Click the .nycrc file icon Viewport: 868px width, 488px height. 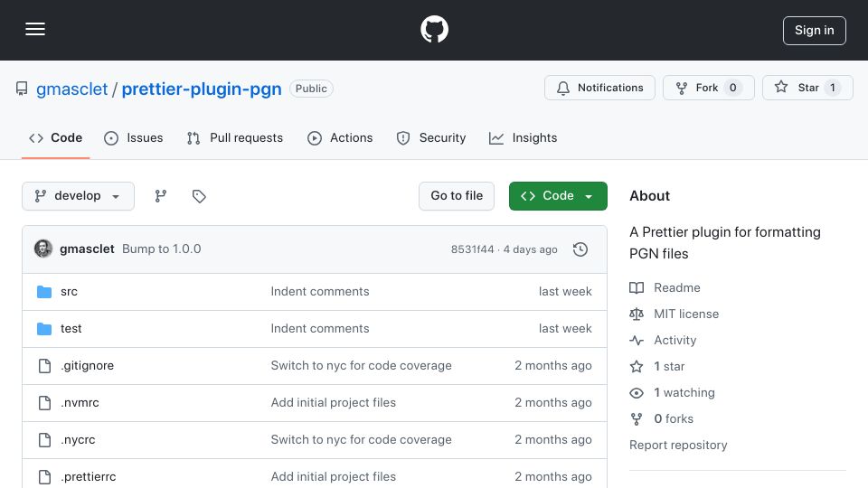tap(44, 440)
